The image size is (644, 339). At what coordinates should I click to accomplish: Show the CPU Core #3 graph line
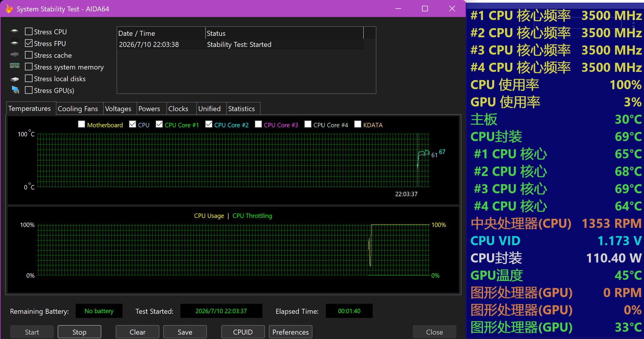tap(258, 124)
